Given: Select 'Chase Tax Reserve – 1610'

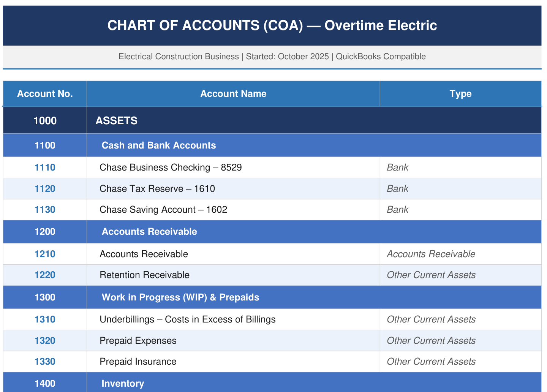Looking at the screenshot, I should tap(157, 189).
